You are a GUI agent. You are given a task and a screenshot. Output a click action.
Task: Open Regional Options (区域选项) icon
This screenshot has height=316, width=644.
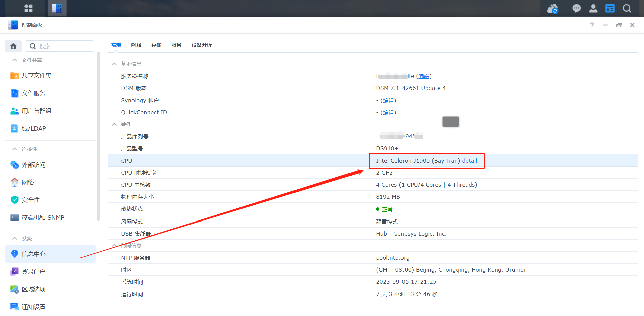(x=15, y=289)
